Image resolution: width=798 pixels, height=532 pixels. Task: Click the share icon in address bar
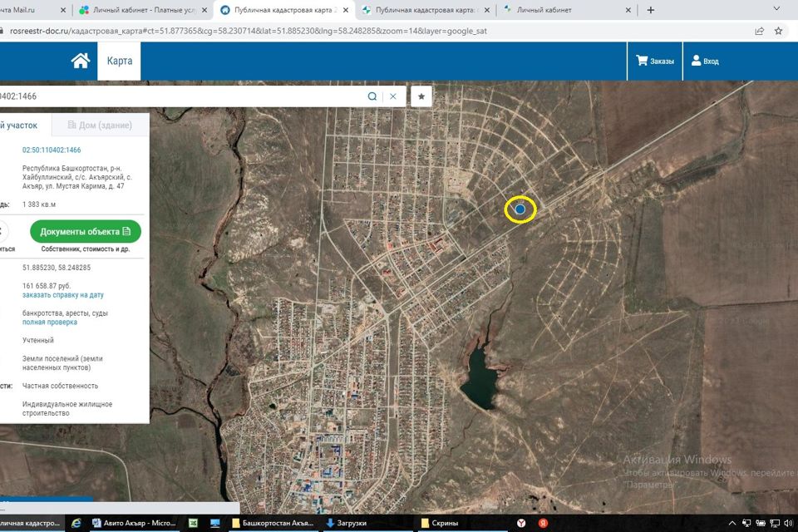pyautogui.click(x=759, y=31)
